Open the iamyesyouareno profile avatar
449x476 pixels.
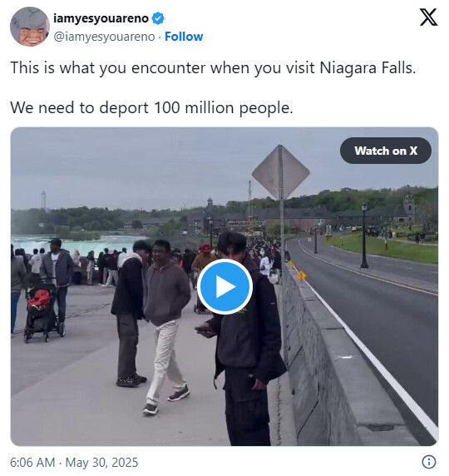pyautogui.click(x=30, y=27)
